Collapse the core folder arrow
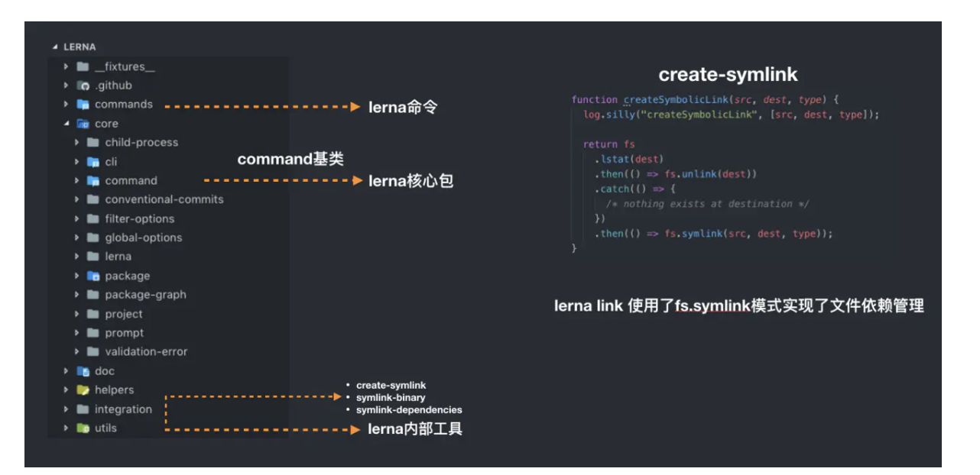This screenshot has width=980, height=475. [x=67, y=124]
